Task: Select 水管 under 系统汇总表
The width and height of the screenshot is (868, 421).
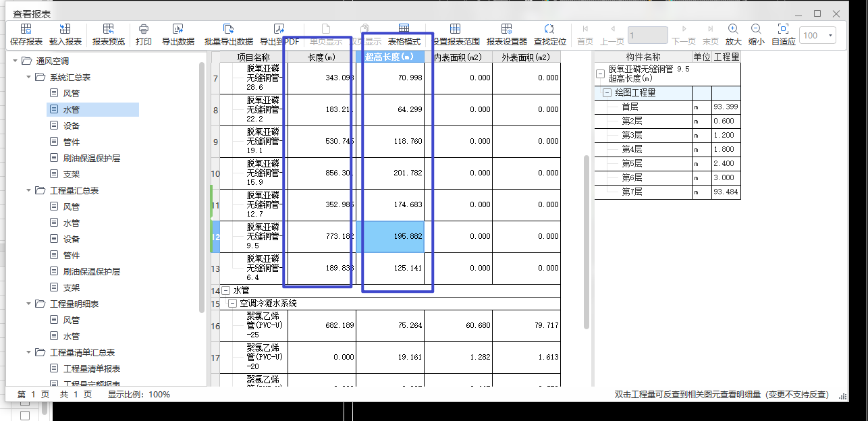Action: 72,109
